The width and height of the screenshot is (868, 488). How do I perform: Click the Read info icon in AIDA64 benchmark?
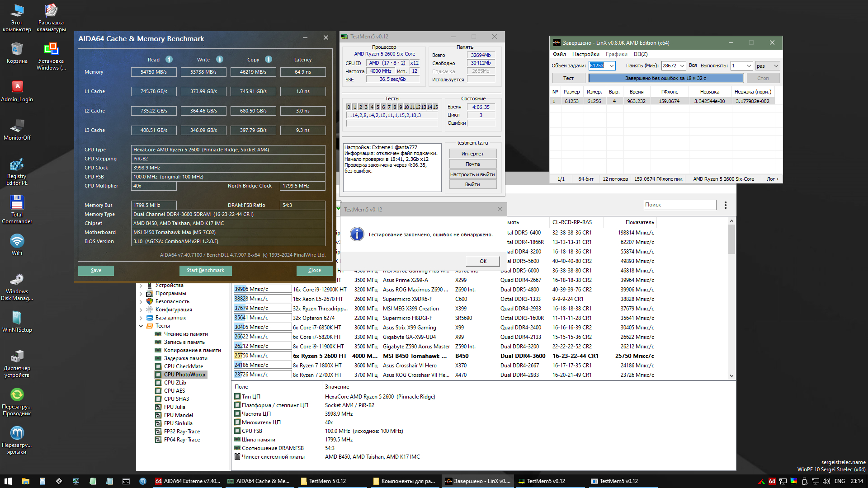(x=169, y=59)
